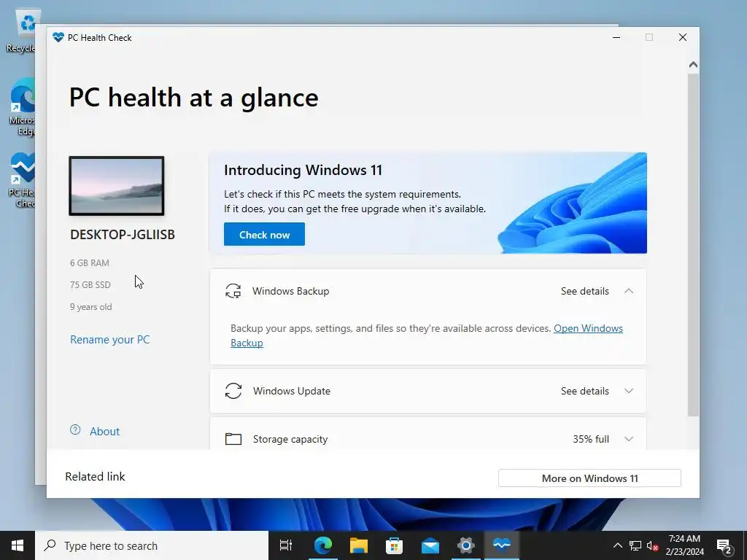Click the 75 GB SSD text
Image resolution: width=747 pixels, height=560 pixels.
pyautogui.click(x=90, y=285)
